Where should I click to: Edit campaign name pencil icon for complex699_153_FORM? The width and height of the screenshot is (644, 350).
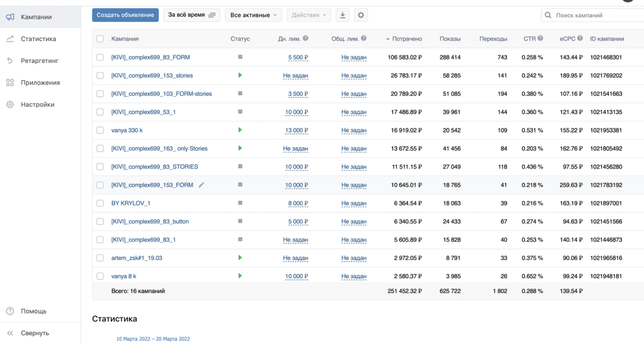point(201,185)
